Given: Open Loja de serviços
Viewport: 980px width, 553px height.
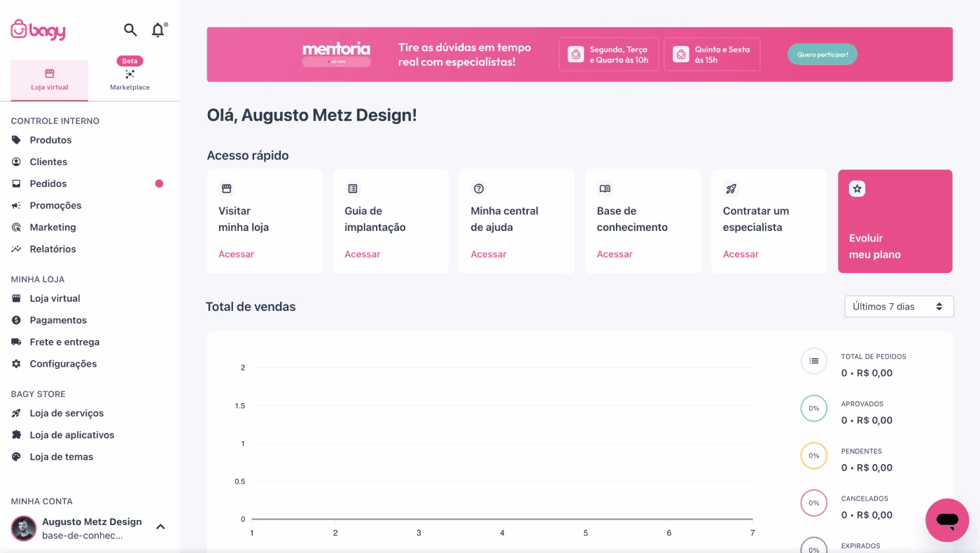Looking at the screenshot, I should (66, 413).
